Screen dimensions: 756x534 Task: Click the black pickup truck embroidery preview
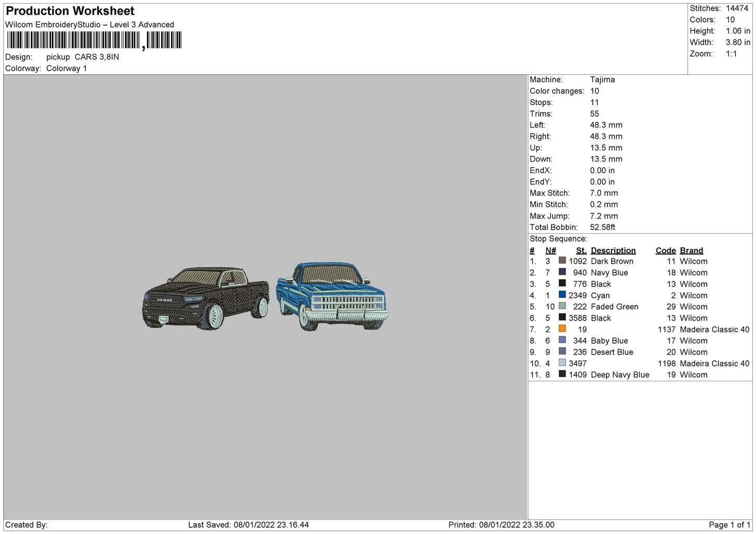[206, 298]
